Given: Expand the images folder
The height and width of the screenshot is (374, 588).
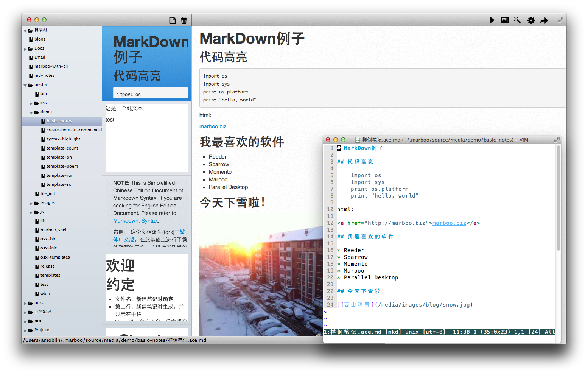Looking at the screenshot, I should 31,203.
